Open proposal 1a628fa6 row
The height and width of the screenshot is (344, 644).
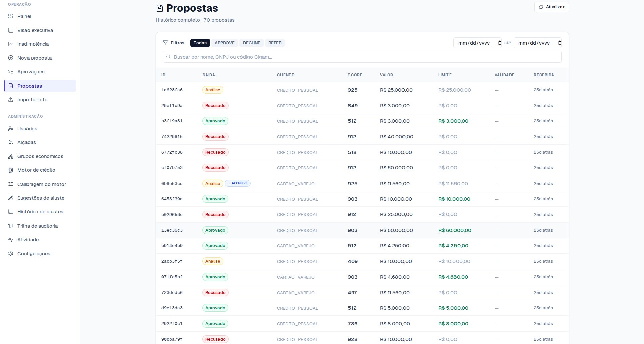click(x=362, y=90)
